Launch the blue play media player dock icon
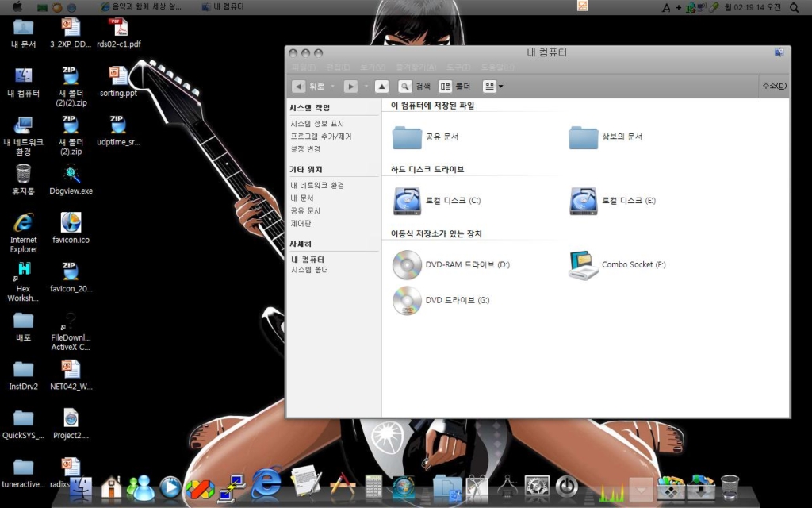812x508 pixels. pos(170,488)
